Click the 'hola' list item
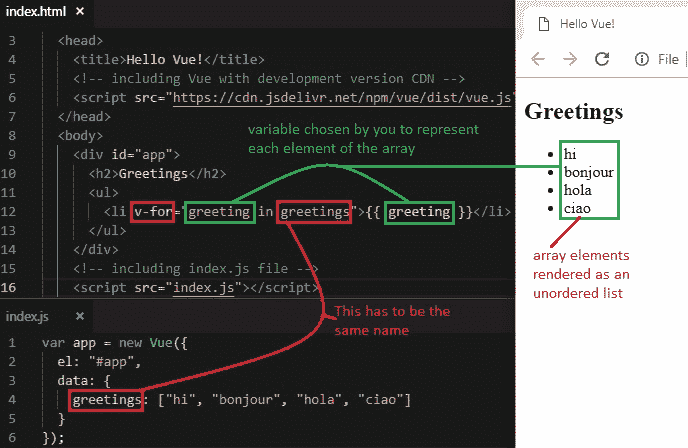Viewport: 688px width, 448px height. (577, 190)
